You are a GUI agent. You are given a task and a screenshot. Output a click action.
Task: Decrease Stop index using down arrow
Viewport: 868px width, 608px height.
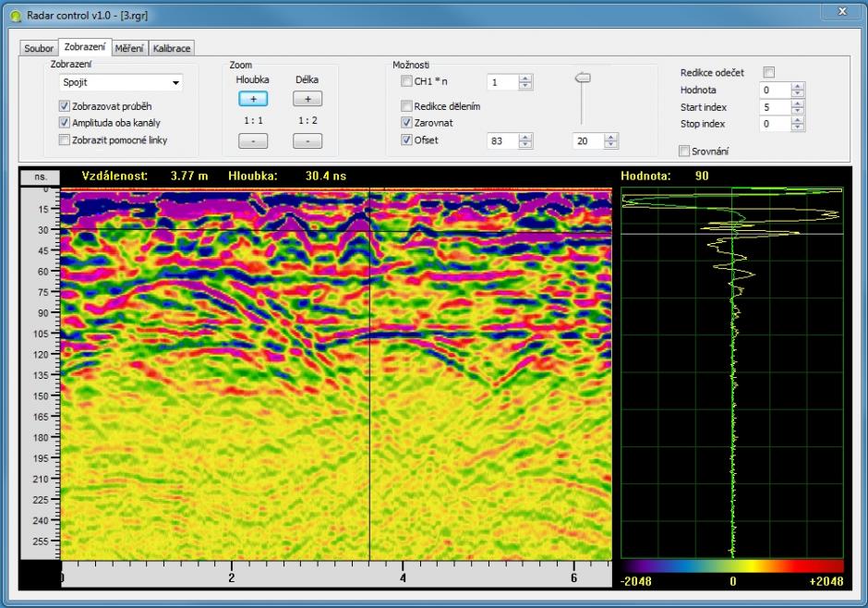[x=798, y=128]
